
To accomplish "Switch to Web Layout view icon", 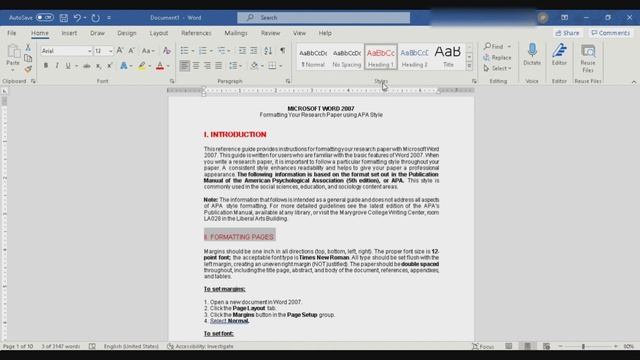I will coord(546,346).
